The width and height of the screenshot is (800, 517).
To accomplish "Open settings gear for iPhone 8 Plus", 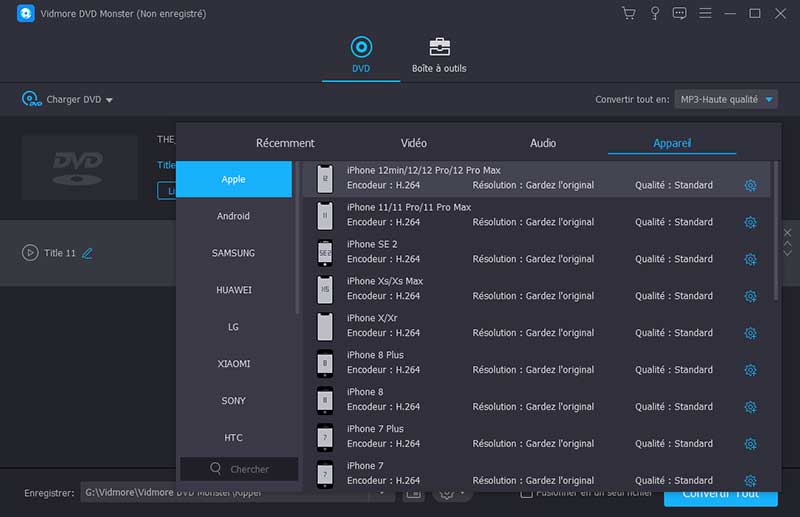I will click(x=750, y=370).
